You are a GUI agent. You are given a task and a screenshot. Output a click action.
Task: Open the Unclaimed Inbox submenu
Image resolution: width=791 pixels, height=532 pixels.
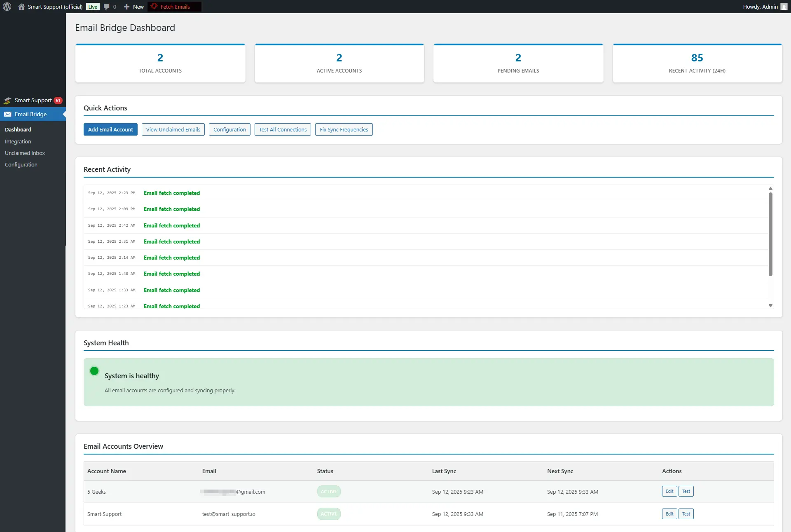click(x=25, y=153)
